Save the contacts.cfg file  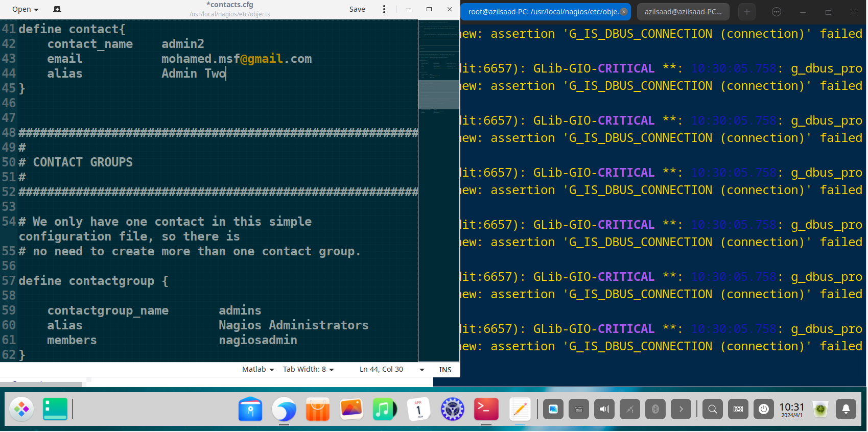pos(357,9)
